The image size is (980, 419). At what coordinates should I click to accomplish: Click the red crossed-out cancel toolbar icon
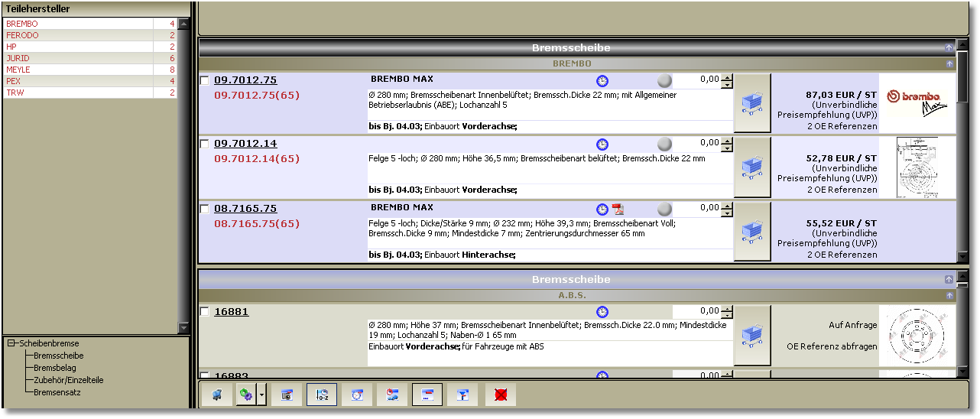pos(501,395)
